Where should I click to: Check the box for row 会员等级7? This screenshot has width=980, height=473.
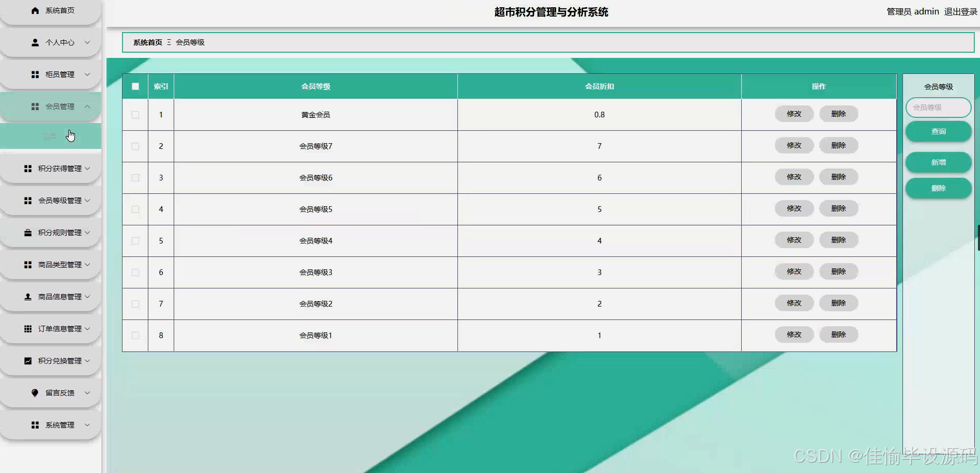pyautogui.click(x=135, y=146)
